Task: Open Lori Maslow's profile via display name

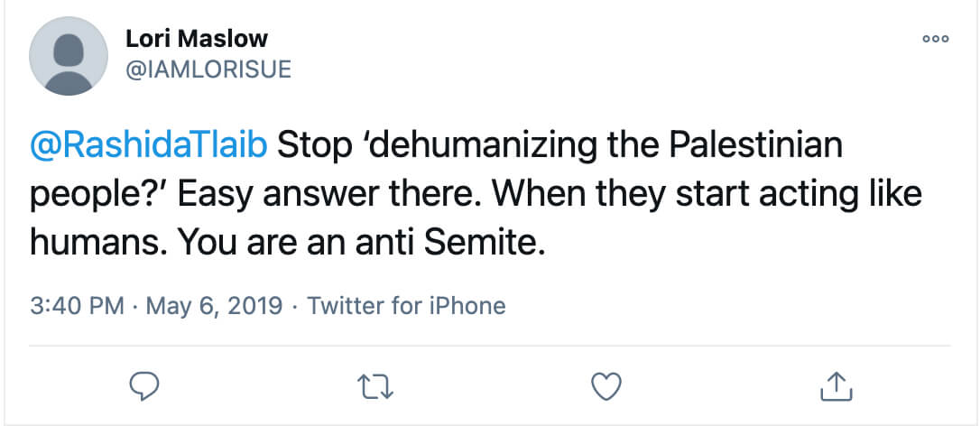Action: (195, 40)
